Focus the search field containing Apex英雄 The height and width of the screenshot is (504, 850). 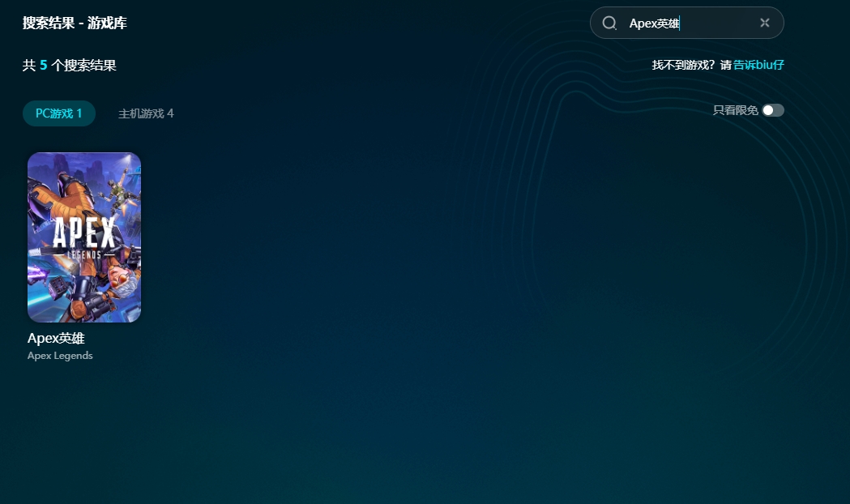pyautogui.click(x=687, y=23)
